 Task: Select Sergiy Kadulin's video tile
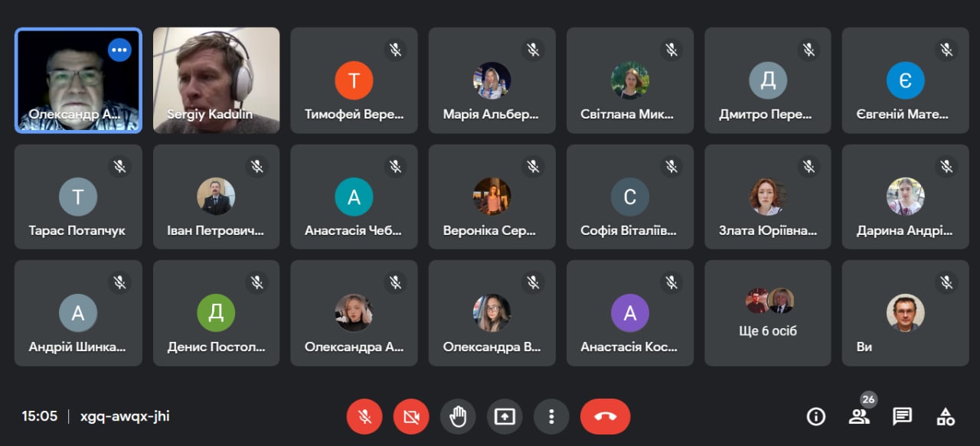click(216, 80)
